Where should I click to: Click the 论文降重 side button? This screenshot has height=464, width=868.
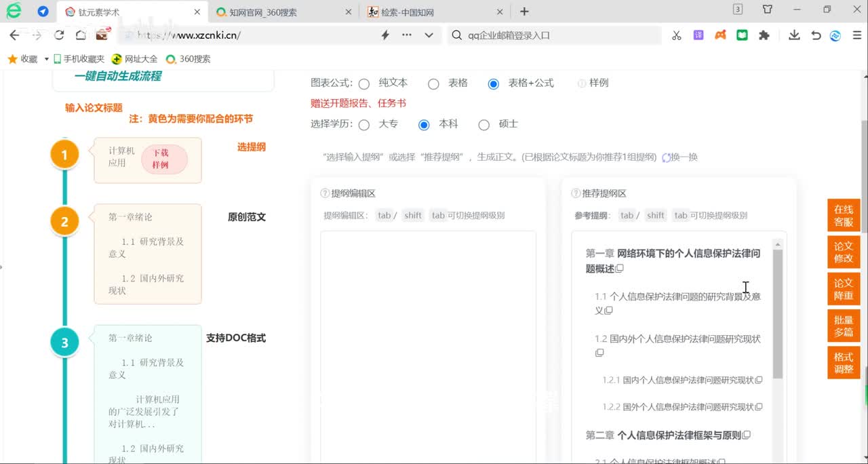tap(844, 289)
